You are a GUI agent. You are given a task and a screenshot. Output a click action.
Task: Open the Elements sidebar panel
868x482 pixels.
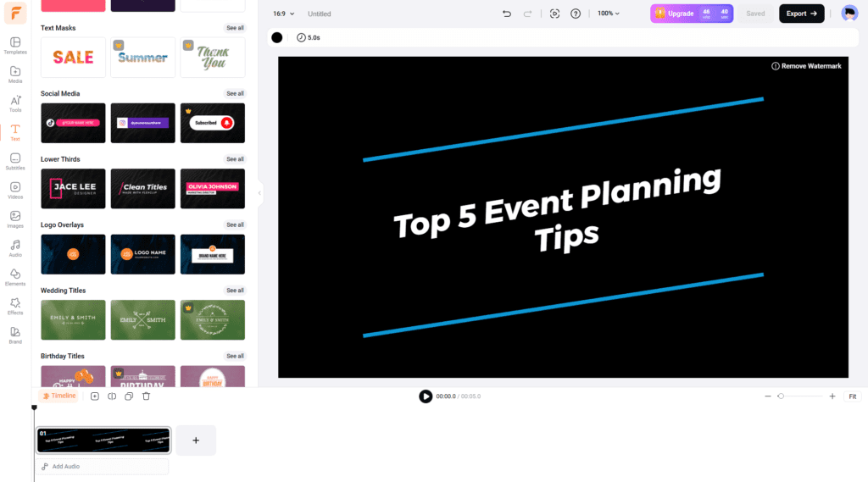tap(15, 277)
